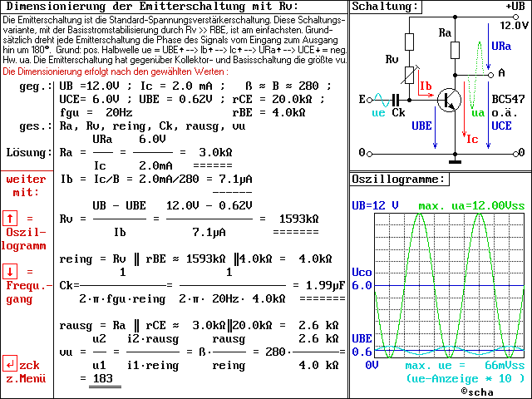The width and height of the screenshot is (532, 399).
Task: Click the oscillogram grid display
Action: pos(449,286)
